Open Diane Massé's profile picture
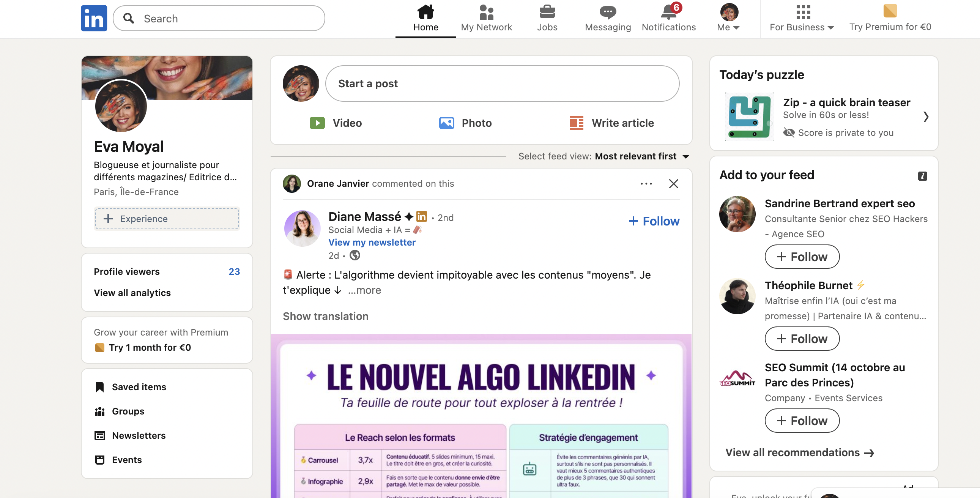This screenshot has height=498, width=980. [x=302, y=228]
